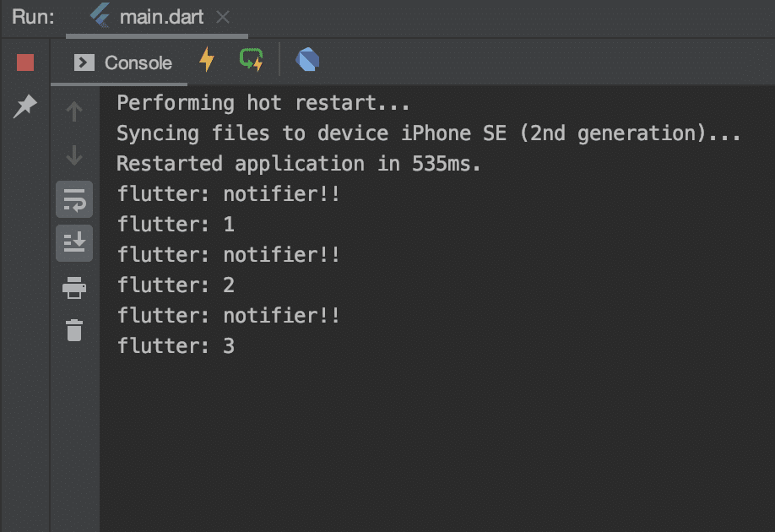
Task: Stop the running app with red square
Action: [x=25, y=62]
